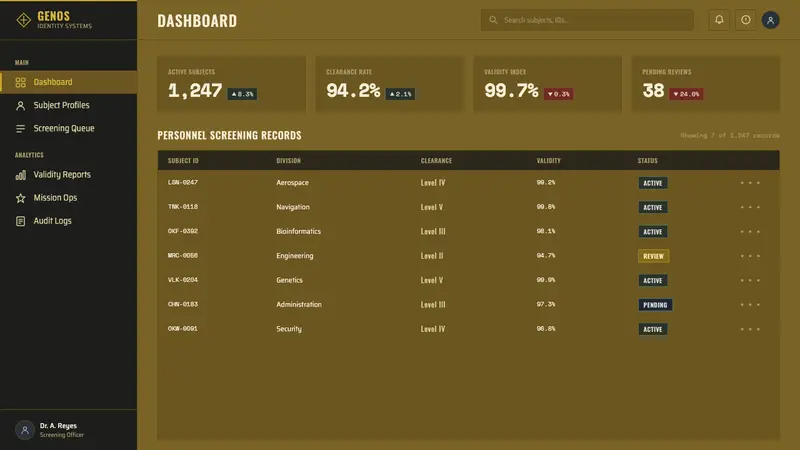
Task: Open row actions menu for Genetics
Action: tap(750, 280)
